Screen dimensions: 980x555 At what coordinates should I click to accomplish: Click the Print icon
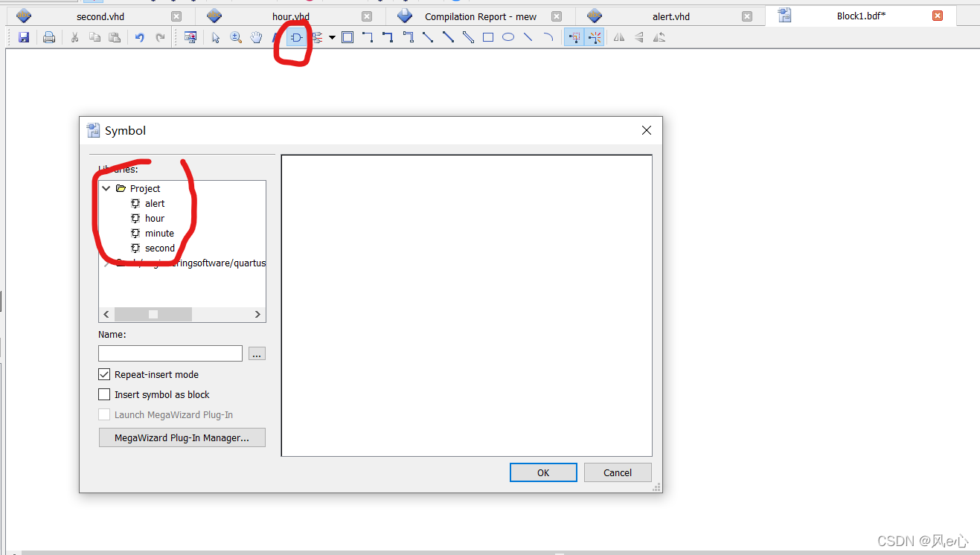(49, 37)
